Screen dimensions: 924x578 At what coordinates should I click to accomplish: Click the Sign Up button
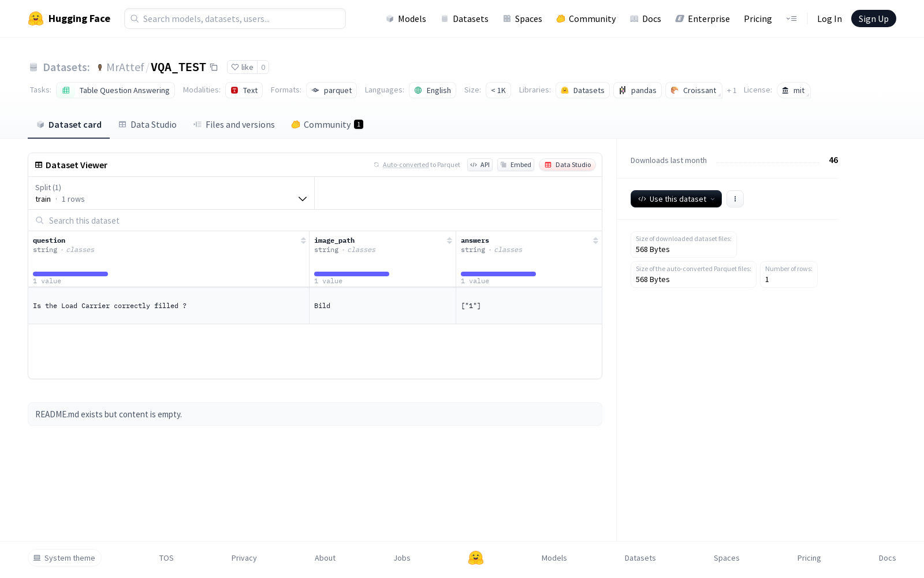coord(873,18)
